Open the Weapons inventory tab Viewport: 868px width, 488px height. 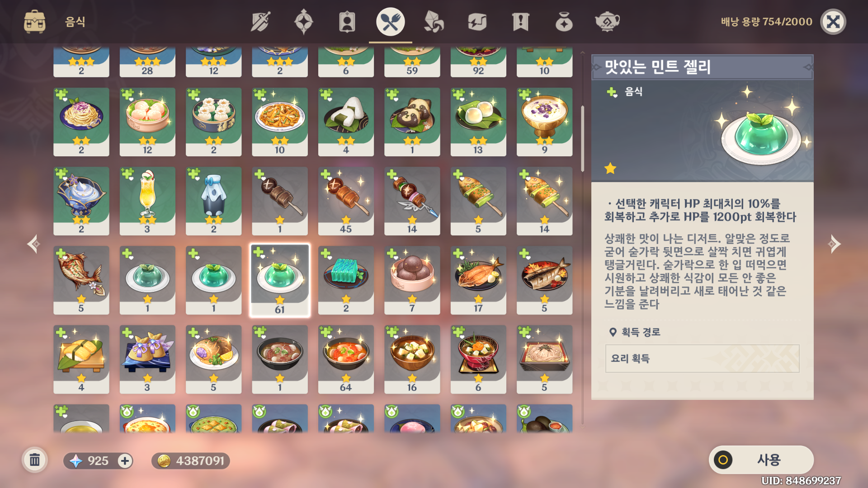(260, 22)
